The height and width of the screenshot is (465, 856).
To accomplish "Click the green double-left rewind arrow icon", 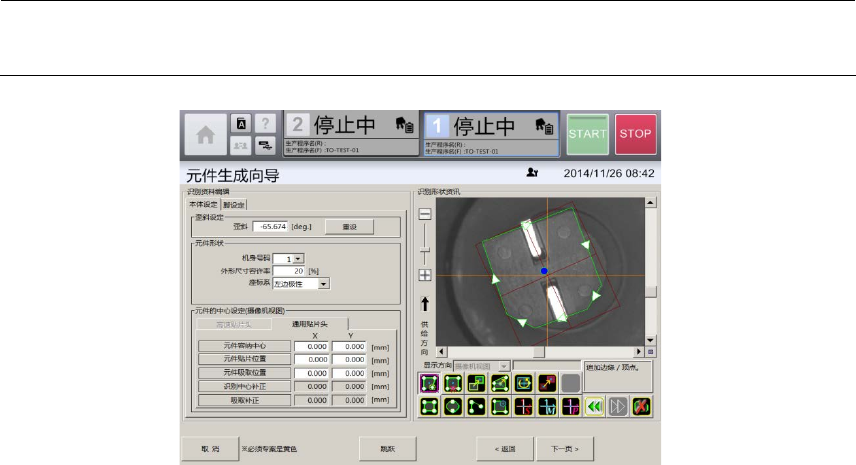I will click(x=591, y=405).
